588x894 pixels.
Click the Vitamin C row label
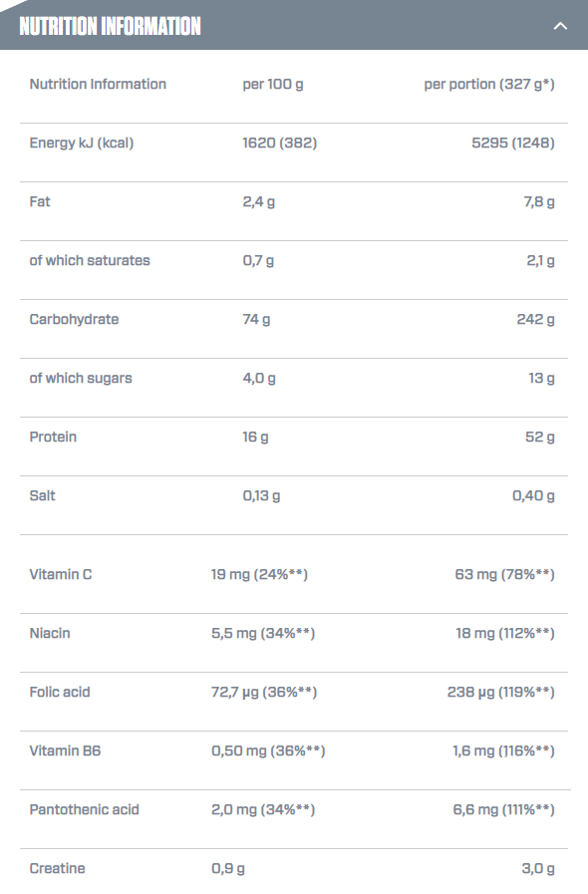[x=61, y=574]
